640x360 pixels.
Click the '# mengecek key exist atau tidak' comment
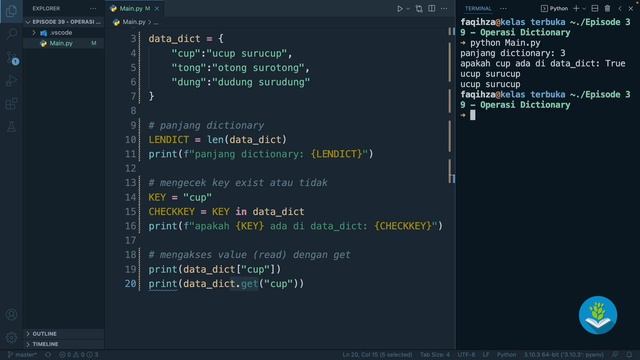(x=238, y=183)
